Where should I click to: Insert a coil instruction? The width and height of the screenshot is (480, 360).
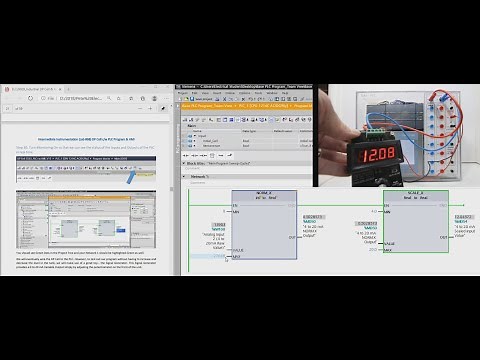click(x=203, y=155)
